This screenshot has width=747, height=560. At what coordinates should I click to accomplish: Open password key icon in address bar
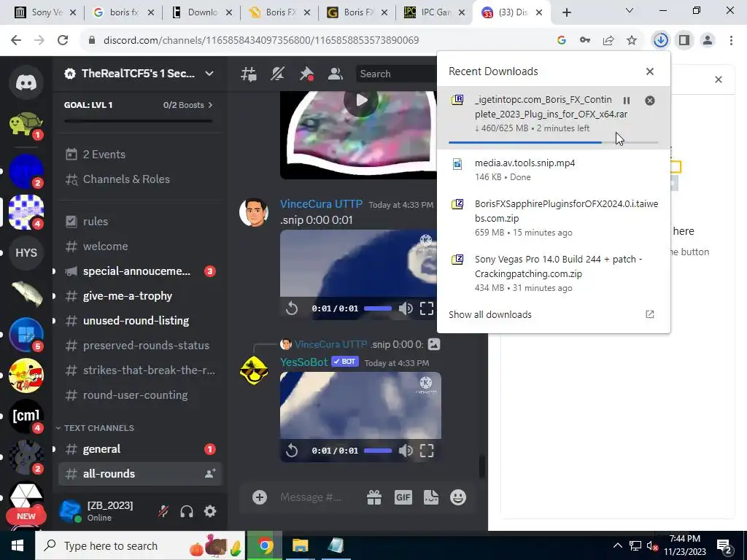point(585,40)
